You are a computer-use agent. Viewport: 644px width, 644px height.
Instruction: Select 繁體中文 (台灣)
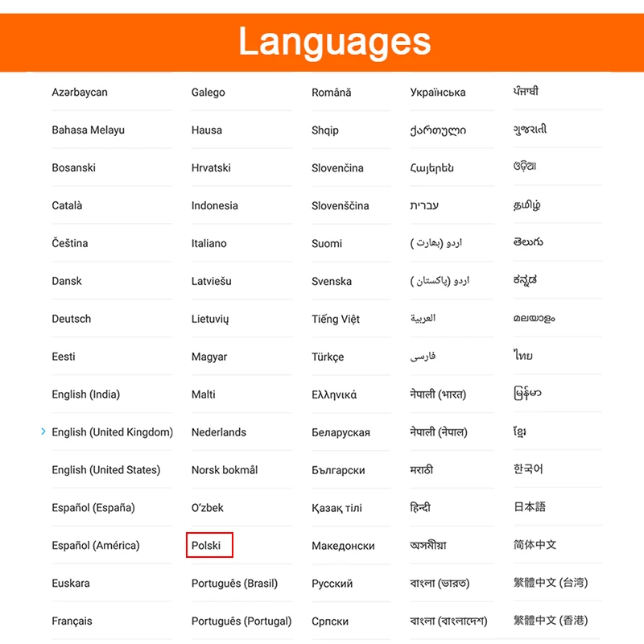pos(551,582)
